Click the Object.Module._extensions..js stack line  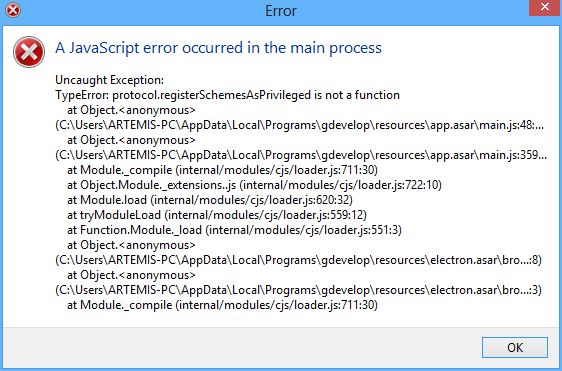254,185
